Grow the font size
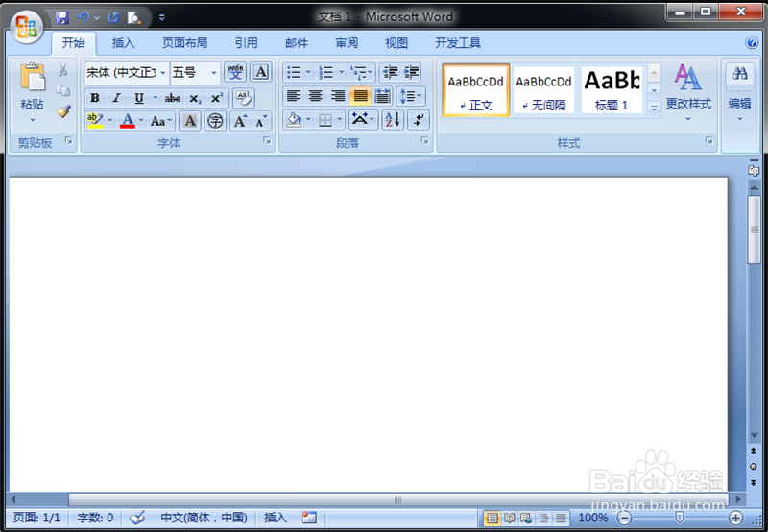768x532 pixels. click(x=240, y=120)
